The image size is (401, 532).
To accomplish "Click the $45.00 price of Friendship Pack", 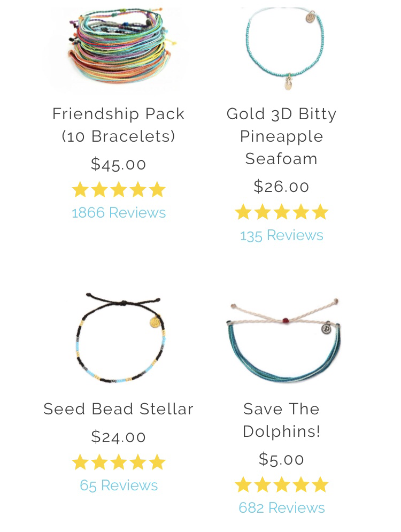I will click(118, 164).
